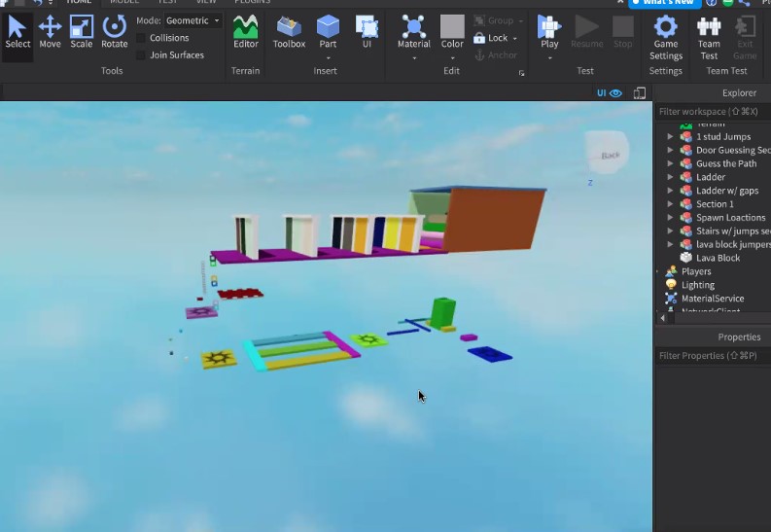Activate the Scale tool
Viewport: 771px width, 532px height.
82,31
